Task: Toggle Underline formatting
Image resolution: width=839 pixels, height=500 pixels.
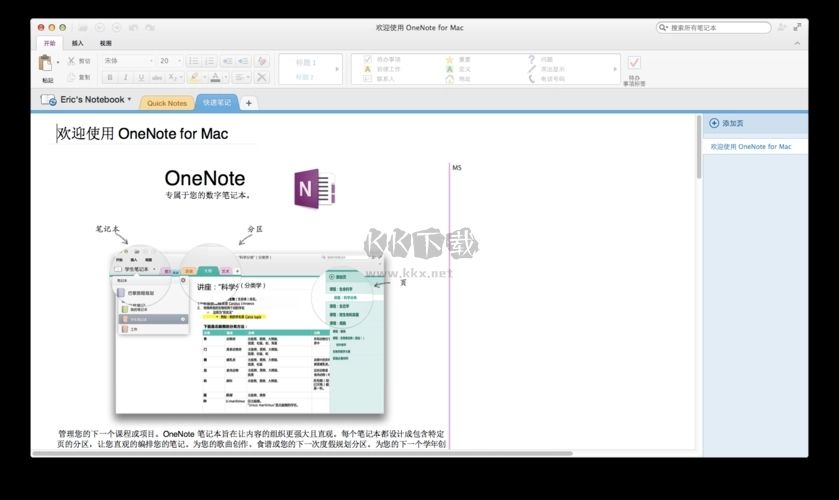Action: (x=141, y=78)
